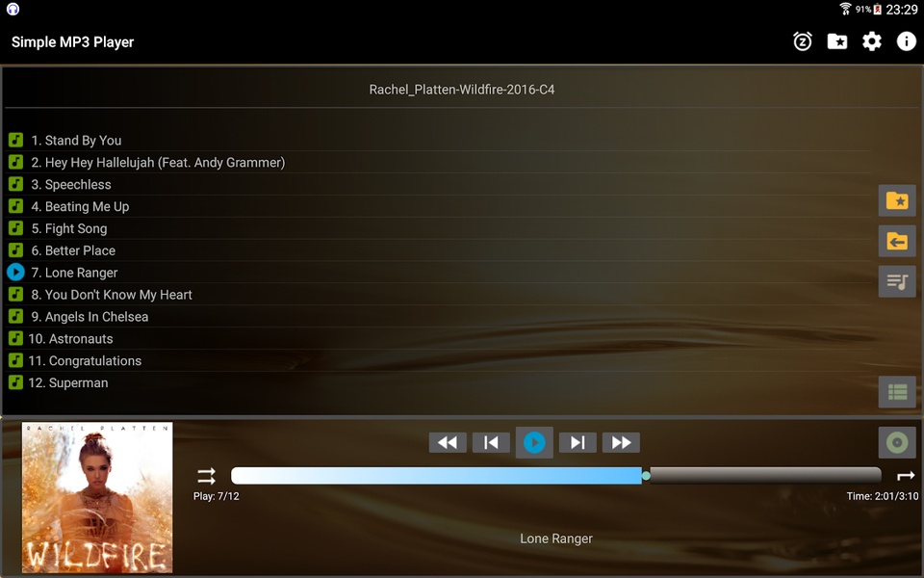The height and width of the screenshot is (578, 924).
Task: Click the blue play icon beside Lone Ranger
Action: (x=16, y=272)
